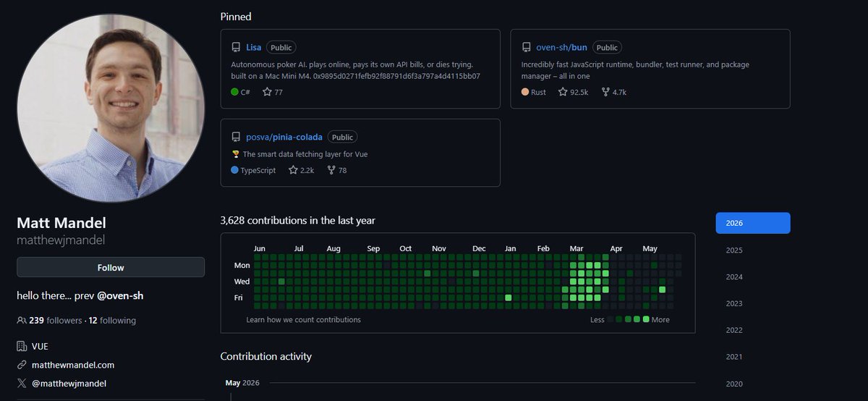
Task: Click the link icon beside matthewmandel.com
Action: [x=22, y=365]
